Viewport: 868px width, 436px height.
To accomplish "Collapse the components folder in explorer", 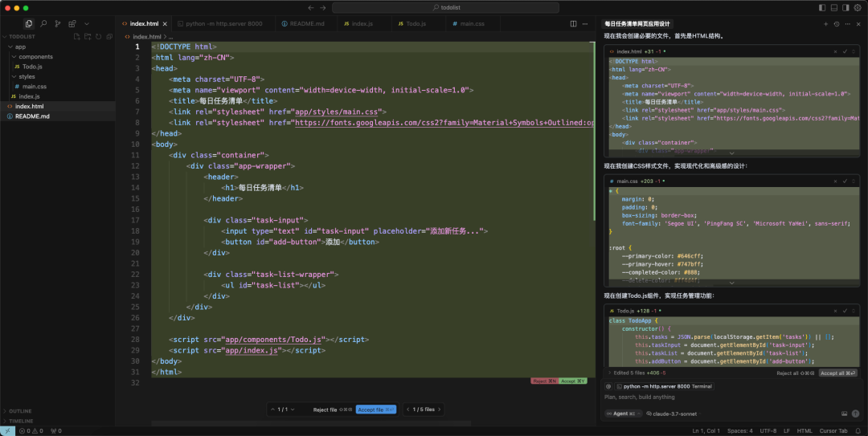I will pyautogui.click(x=35, y=57).
